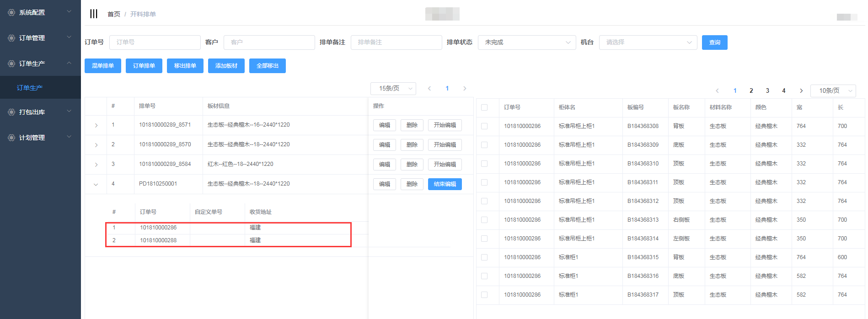
Task: Click the 订单管理 sidebar icon
Action: (x=11, y=38)
